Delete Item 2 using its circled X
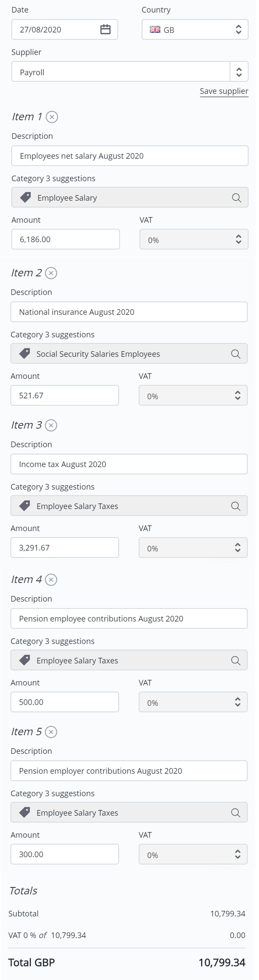Viewport: 259px width, 980px height. point(51,273)
